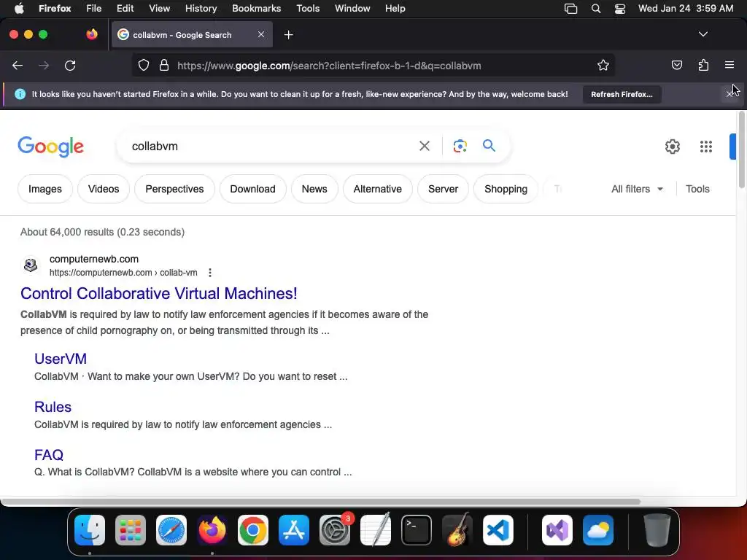Open the UserVM sitelink
The height and width of the screenshot is (560, 747).
click(61, 359)
